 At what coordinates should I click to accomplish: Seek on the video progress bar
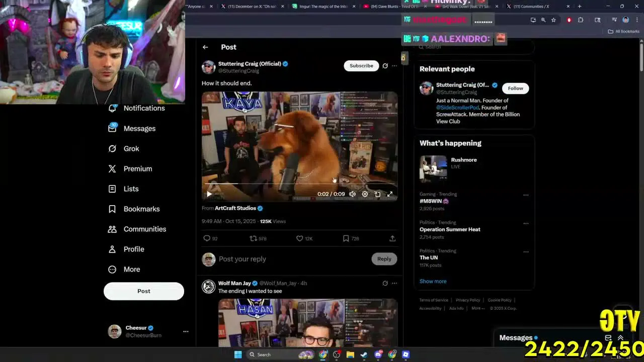300,184
